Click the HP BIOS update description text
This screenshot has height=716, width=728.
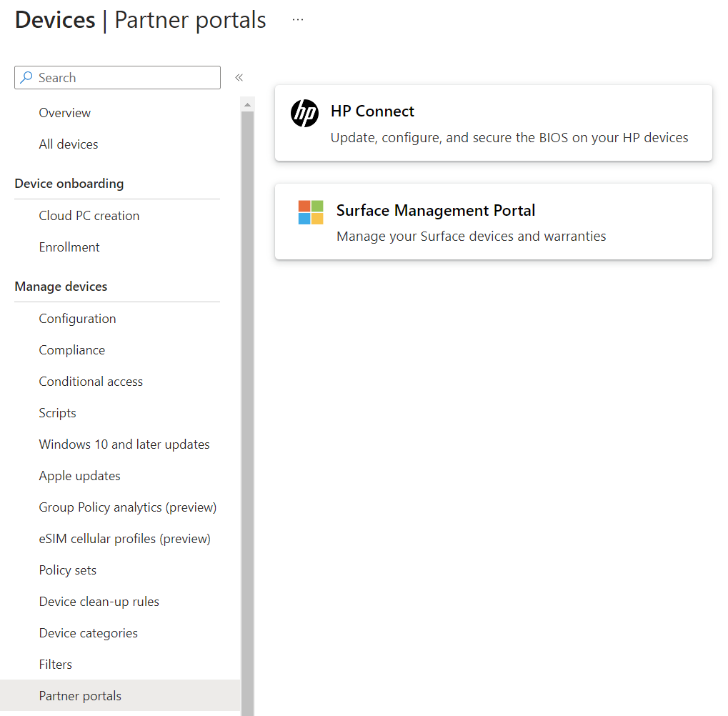pyautogui.click(x=509, y=138)
